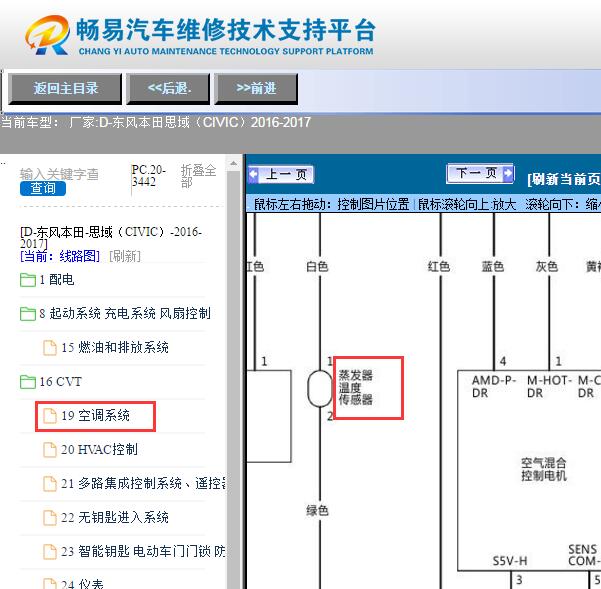Go to previous page with 上一页

(281, 175)
